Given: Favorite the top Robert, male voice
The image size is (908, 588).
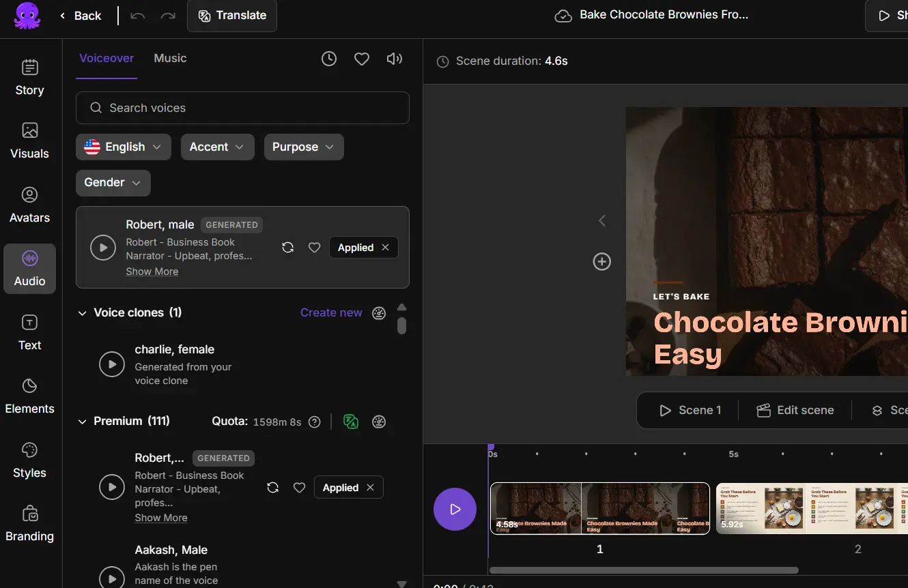Looking at the screenshot, I should [314, 248].
